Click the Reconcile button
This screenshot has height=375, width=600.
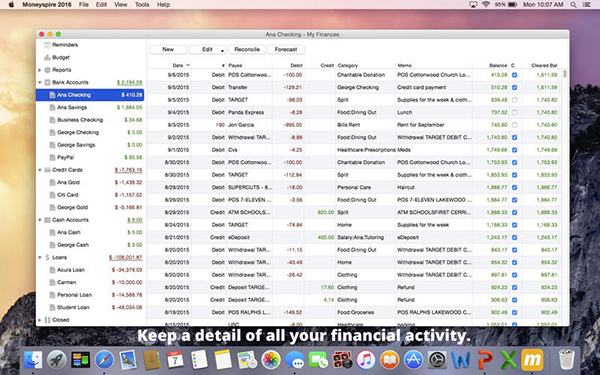(x=247, y=49)
